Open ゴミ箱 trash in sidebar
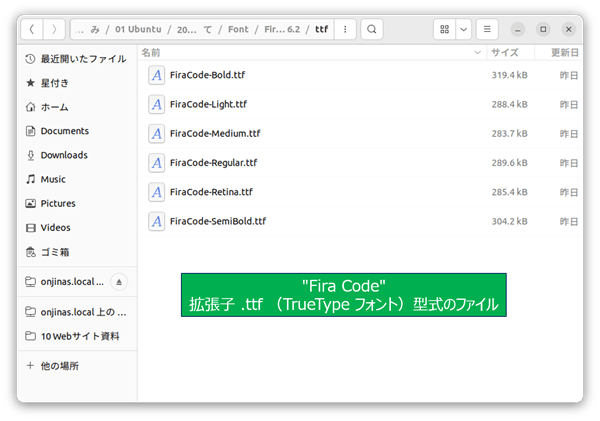Screen dimensions: 600x421 click(77, 252)
